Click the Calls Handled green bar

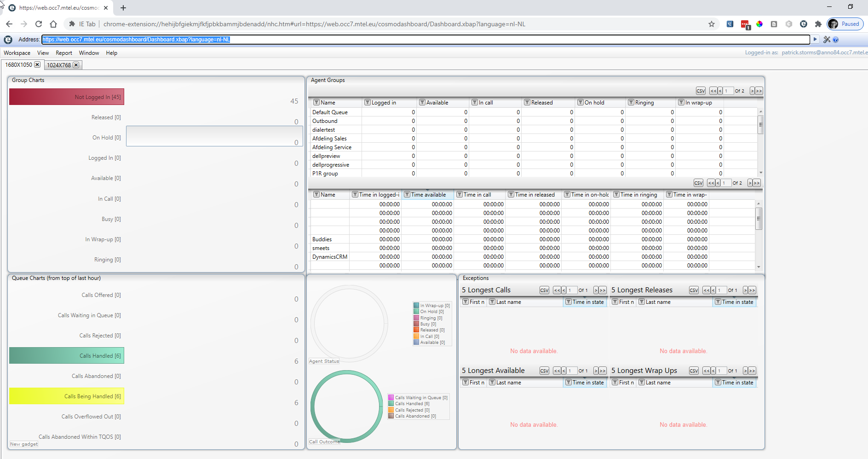coord(67,355)
